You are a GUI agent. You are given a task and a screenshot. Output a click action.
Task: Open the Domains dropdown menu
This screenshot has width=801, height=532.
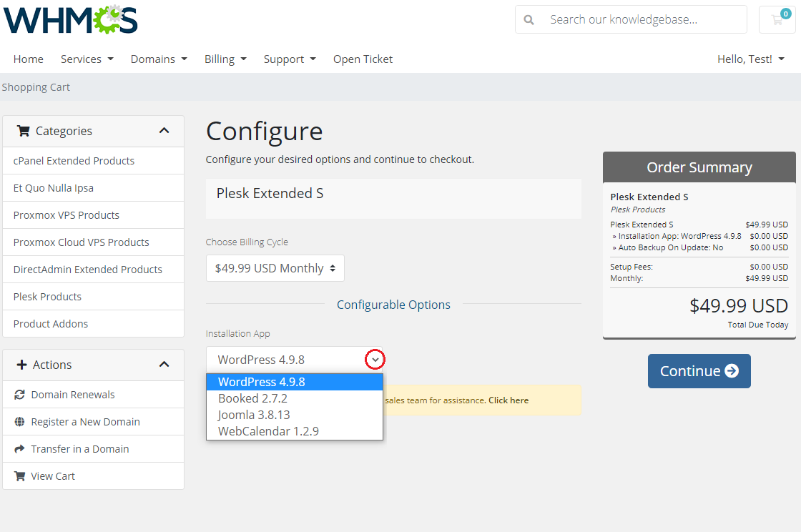point(159,59)
